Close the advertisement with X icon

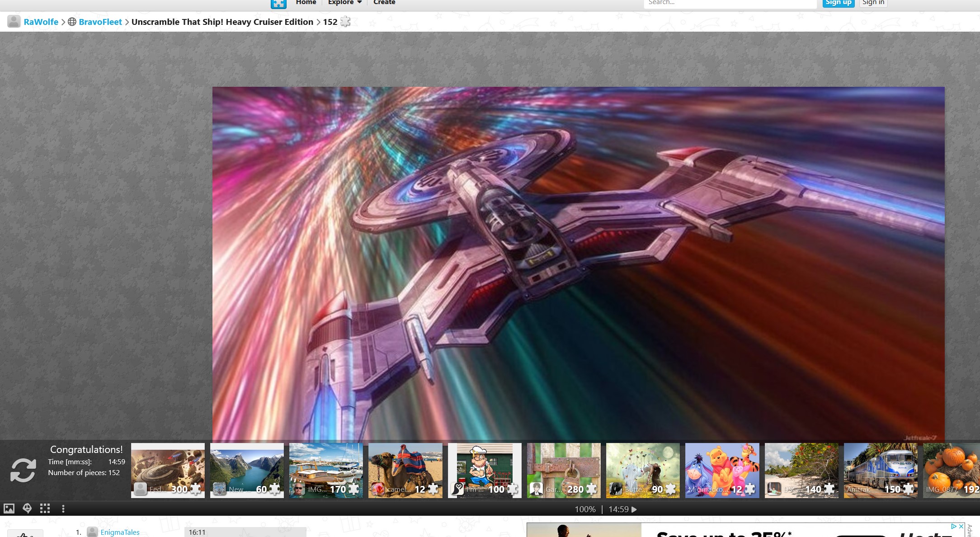[961, 527]
